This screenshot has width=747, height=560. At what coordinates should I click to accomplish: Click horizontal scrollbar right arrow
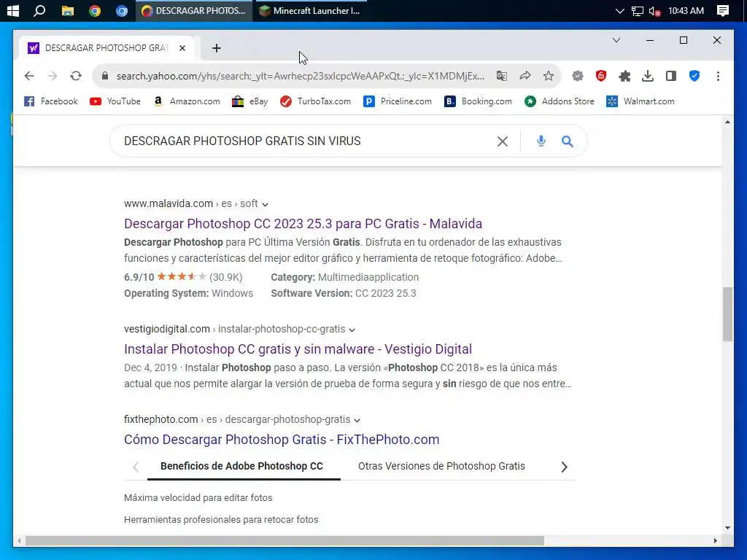pos(715,540)
